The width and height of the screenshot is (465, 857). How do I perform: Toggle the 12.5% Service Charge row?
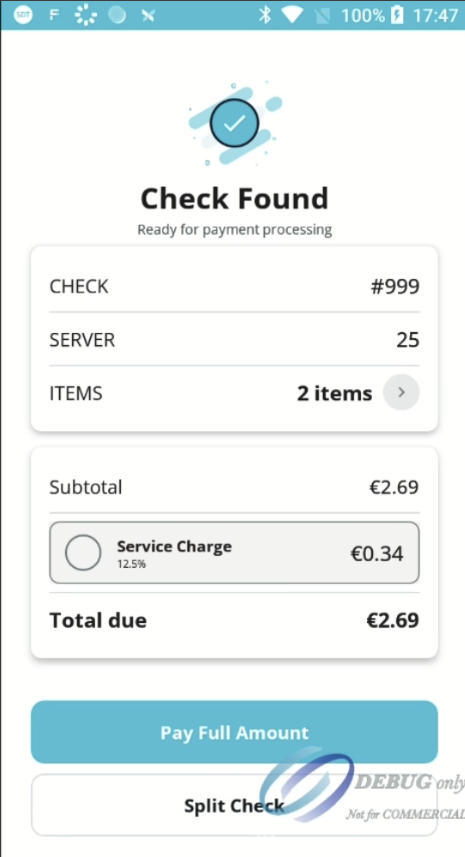(234, 553)
